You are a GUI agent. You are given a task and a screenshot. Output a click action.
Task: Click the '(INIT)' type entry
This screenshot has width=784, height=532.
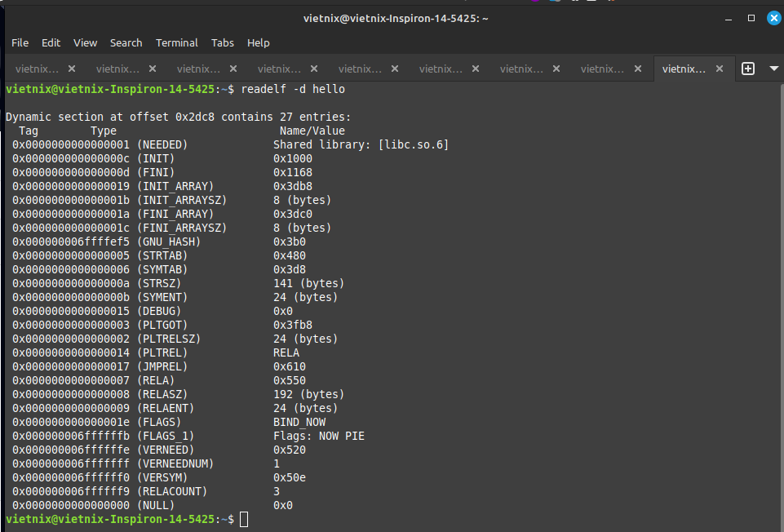(x=156, y=159)
